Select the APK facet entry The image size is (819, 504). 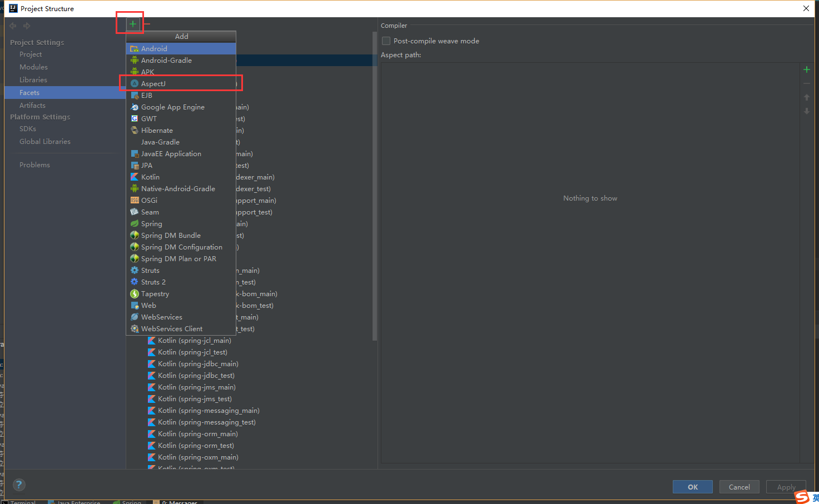181,72
